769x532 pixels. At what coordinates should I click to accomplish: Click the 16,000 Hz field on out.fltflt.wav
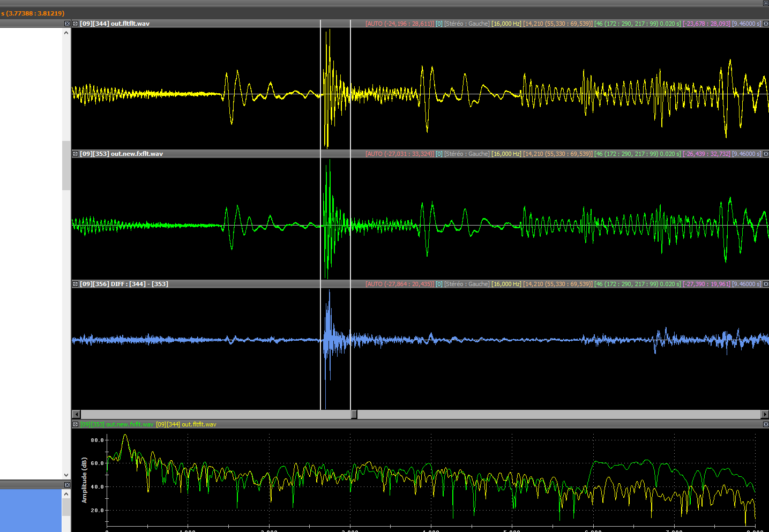506,24
